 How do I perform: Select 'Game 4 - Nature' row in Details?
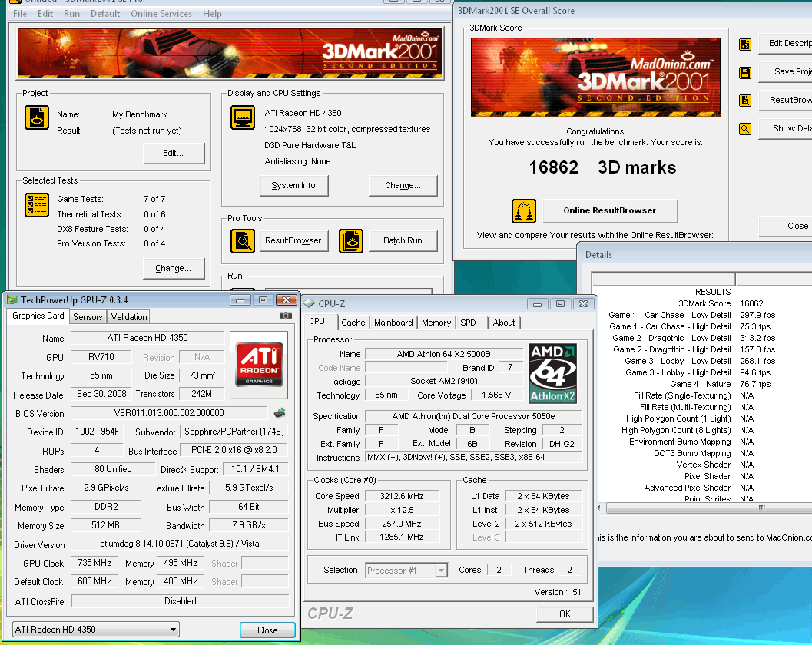[701, 384]
